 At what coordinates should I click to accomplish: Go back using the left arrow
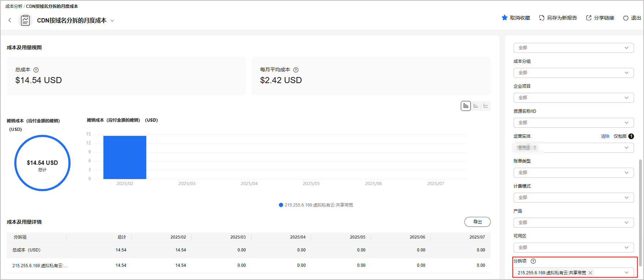click(x=10, y=20)
